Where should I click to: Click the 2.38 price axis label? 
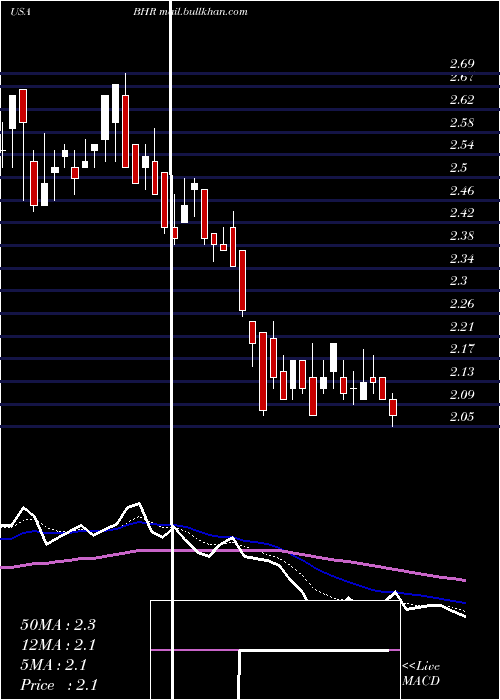tap(462, 236)
